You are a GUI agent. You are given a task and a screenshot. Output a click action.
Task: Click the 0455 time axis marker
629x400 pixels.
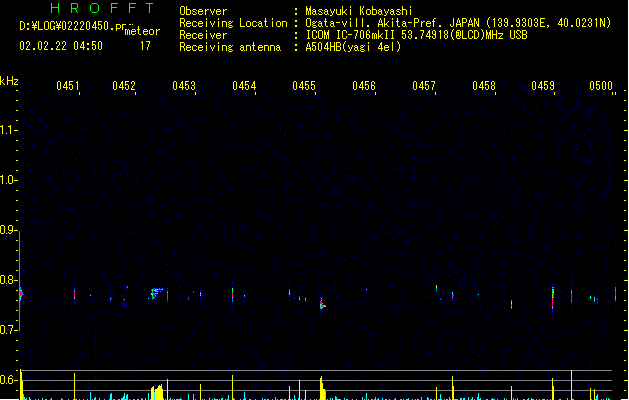304,86
